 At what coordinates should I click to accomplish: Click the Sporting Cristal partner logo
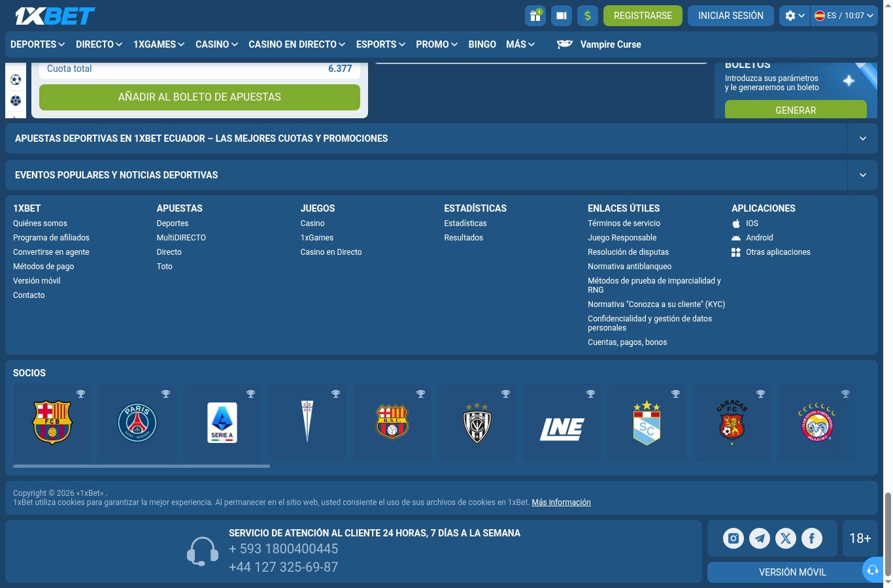[647, 423]
